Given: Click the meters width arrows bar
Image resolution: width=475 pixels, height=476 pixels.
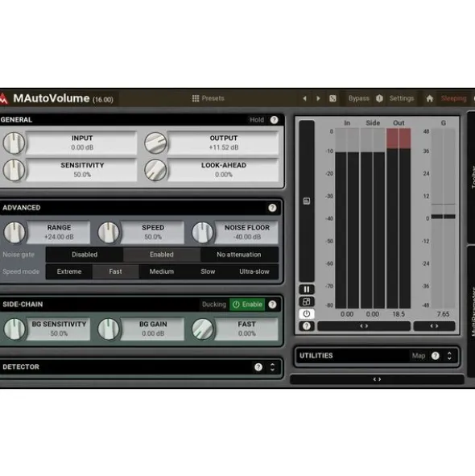Looking at the screenshot, I should [x=364, y=326].
